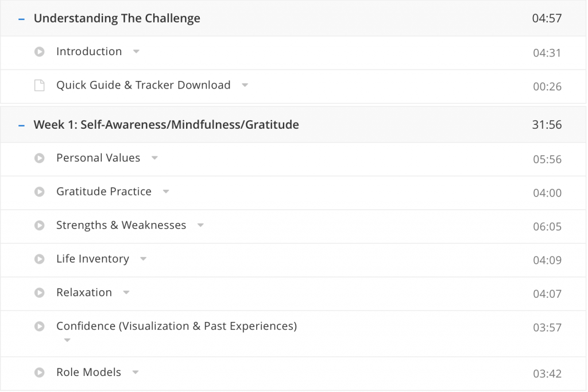
Task: Collapse the Week 1 section
Action: pos(22,125)
